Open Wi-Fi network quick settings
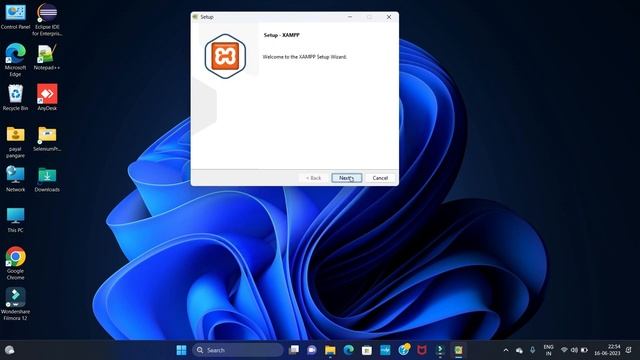The width and height of the screenshot is (640, 360). pyautogui.click(x=564, y=350)
